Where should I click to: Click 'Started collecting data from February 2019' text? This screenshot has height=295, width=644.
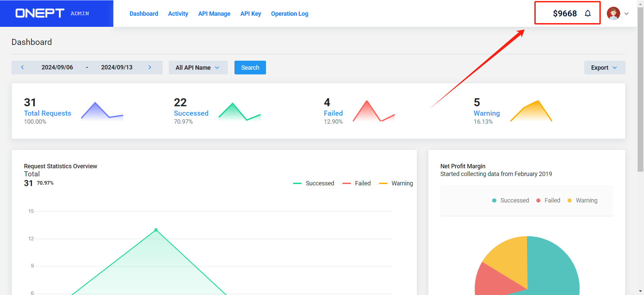tap(496, 174)
